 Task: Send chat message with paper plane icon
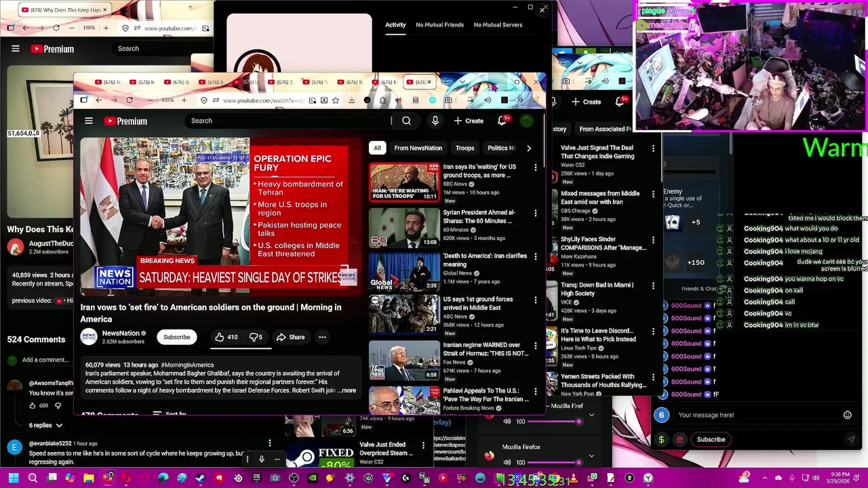tap(851, 439)
